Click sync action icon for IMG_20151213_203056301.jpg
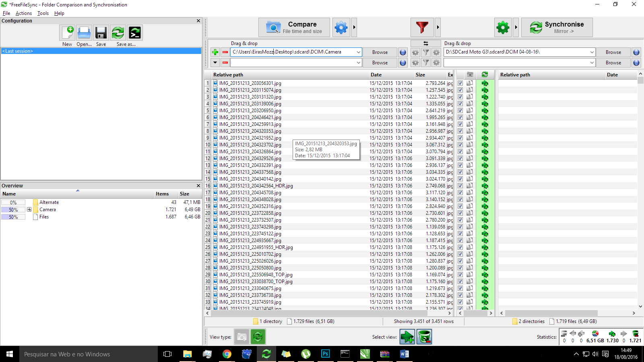The width and height of the screenshot is (644, 362). click(x=485, y=83)
